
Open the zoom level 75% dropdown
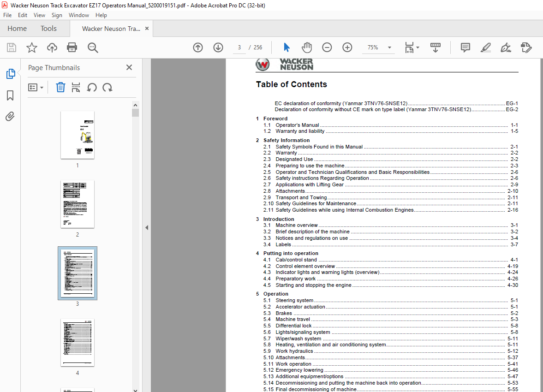pos(389,48)
